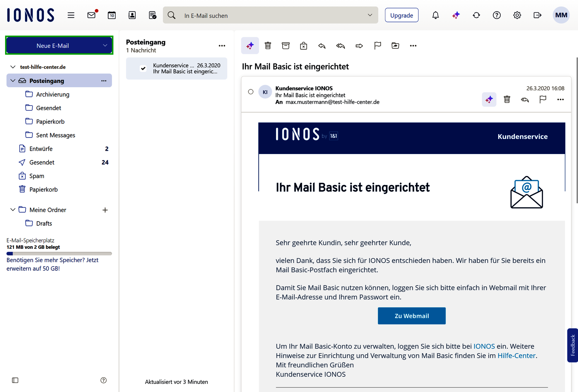Image resolution: width=578 pixels, height=392 pixels.
Task: Toggle checkbox on Kundenservice message
Action: click(x=143, y=69)
